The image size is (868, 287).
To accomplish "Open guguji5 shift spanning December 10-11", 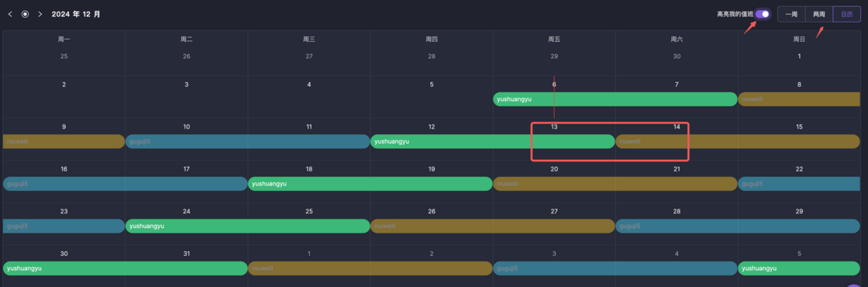I will point(247,141).
